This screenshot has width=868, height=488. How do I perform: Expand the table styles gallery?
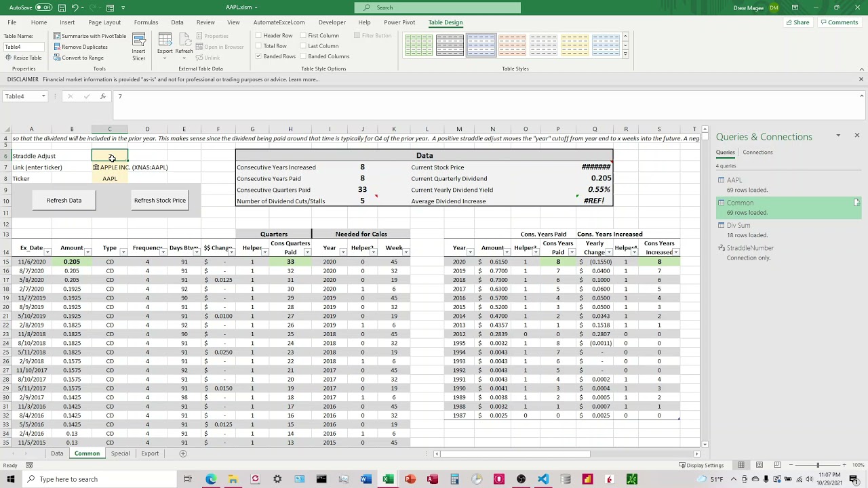[x=625, y=54]
